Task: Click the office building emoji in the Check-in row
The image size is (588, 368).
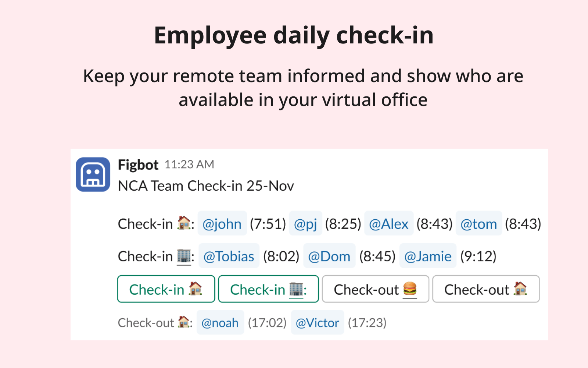Action: click(x=184, y=256)
